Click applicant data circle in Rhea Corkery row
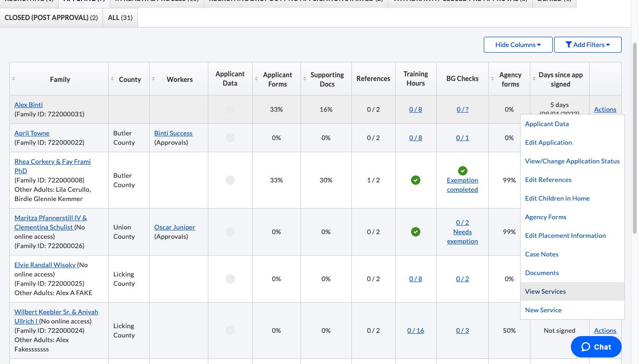638x364 pixels. (230, 180)
